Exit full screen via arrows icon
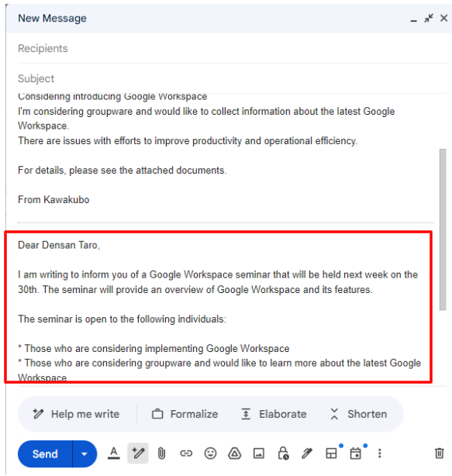This screenshot has height=476, width=452. [429, 18]
